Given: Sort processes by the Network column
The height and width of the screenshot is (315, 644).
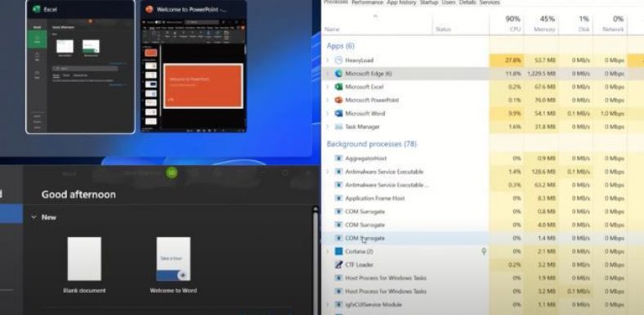Looking at the screenshot, I should (610, 24).
